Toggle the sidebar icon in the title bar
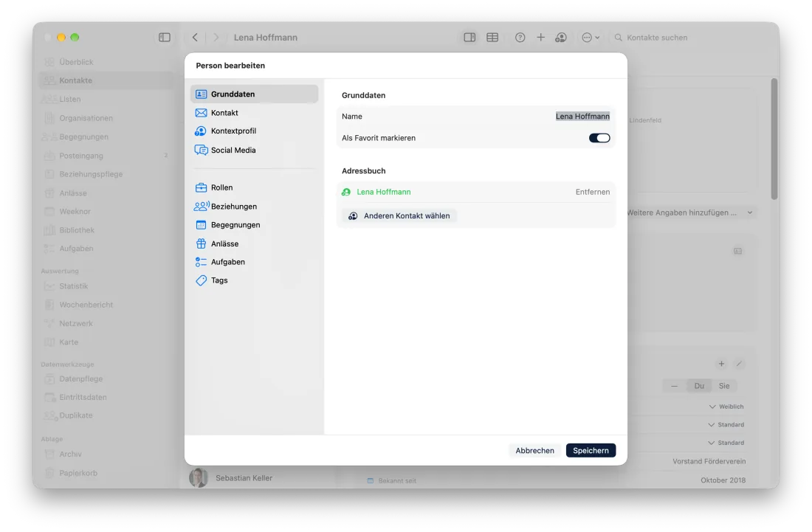 [164, 37]
